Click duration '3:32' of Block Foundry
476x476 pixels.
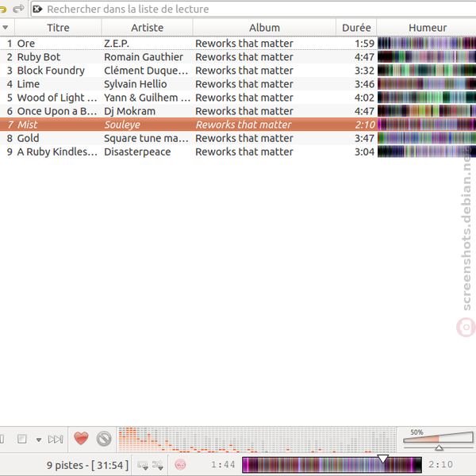click(x=365, y=71)
